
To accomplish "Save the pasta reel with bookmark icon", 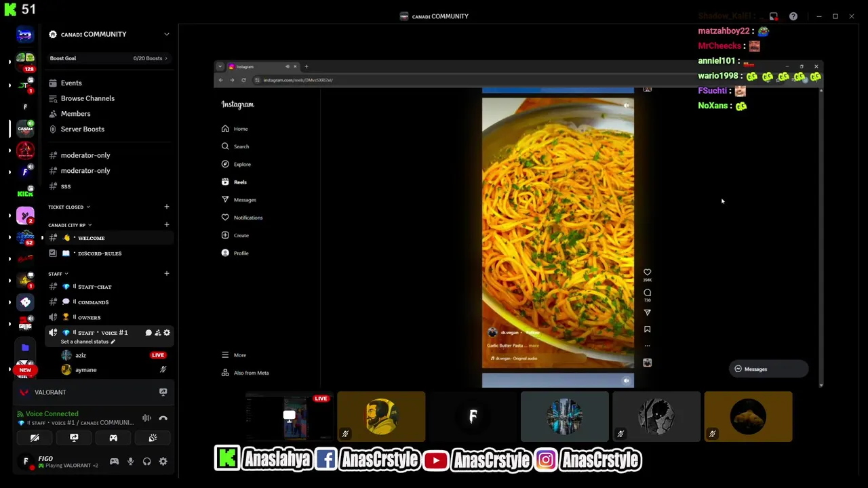I will click(647, 329).
